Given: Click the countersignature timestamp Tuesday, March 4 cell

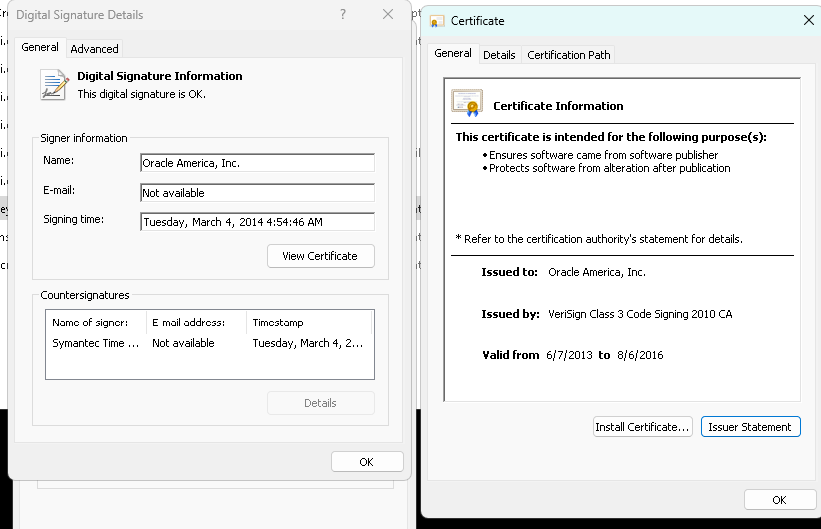Looking at the screenshot, I should [308, 343].
